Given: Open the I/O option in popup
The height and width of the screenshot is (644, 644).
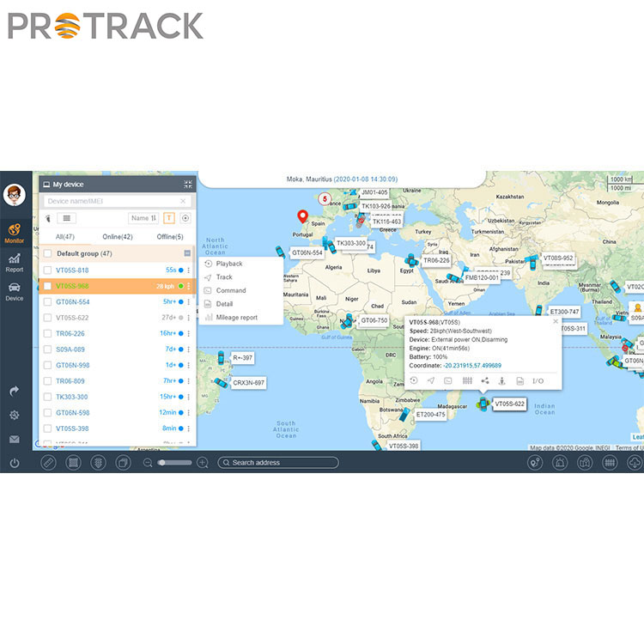Looking at the screenshot, I should (538, 381).
